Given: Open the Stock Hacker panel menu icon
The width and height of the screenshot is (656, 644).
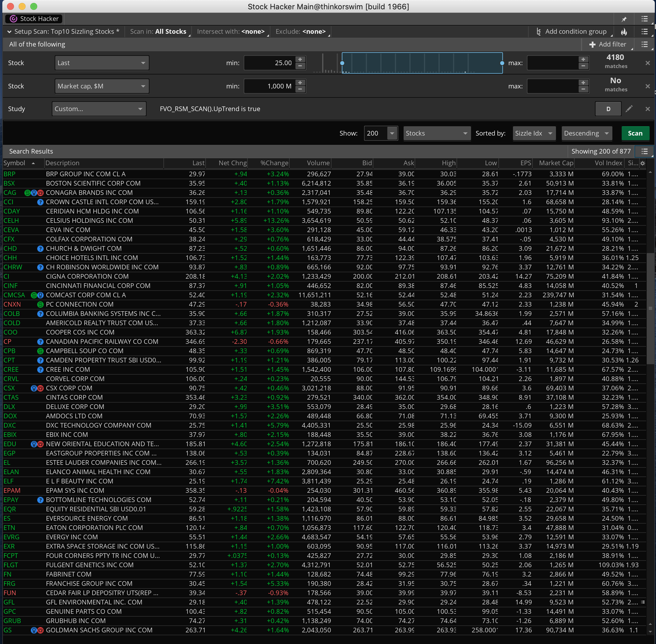Looking at the screenshot, I should [644, 19].
